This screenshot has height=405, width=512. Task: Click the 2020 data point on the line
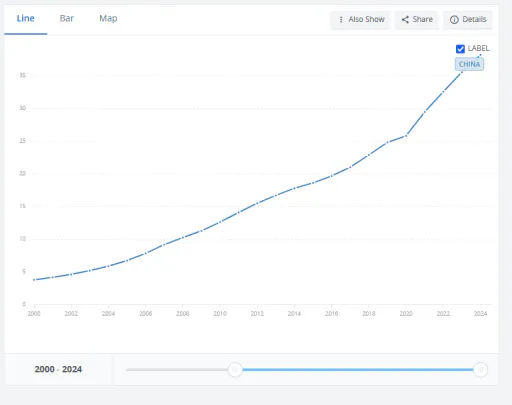coord(406,135)
